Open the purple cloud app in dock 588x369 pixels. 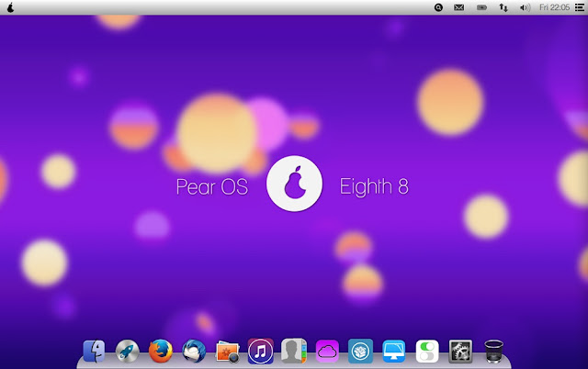click(x=327, y=352)
